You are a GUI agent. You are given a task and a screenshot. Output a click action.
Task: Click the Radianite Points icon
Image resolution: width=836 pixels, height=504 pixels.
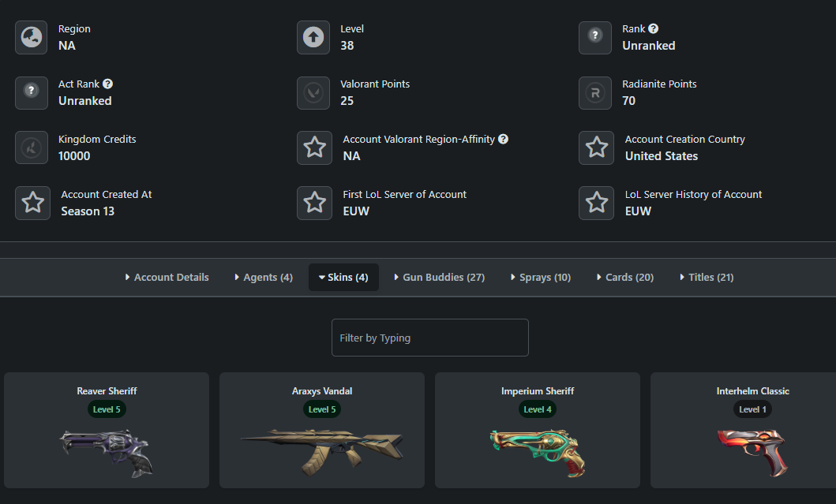595,93
